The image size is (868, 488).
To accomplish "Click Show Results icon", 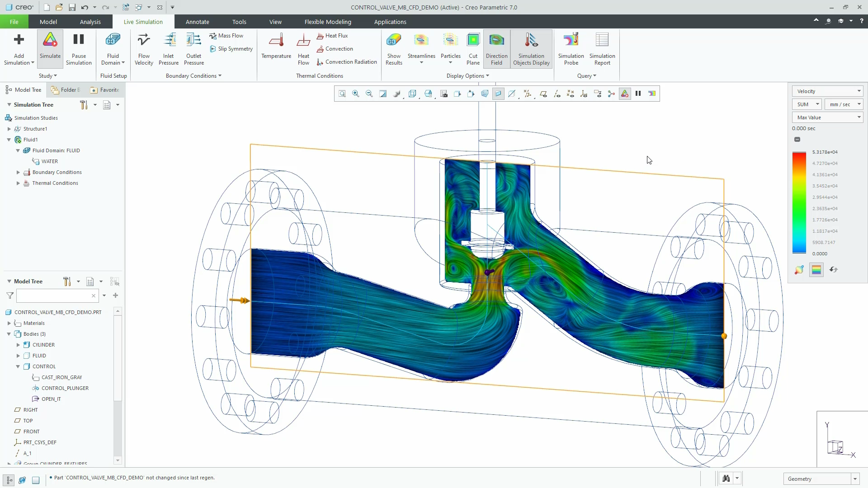I will (x=394, y=49).
